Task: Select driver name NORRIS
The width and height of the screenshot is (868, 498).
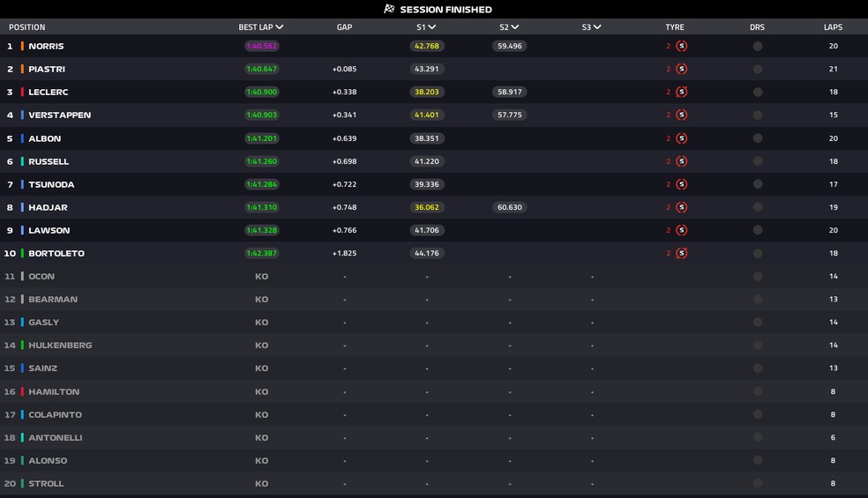Action: pyautogui.click(x=46, y=46)
